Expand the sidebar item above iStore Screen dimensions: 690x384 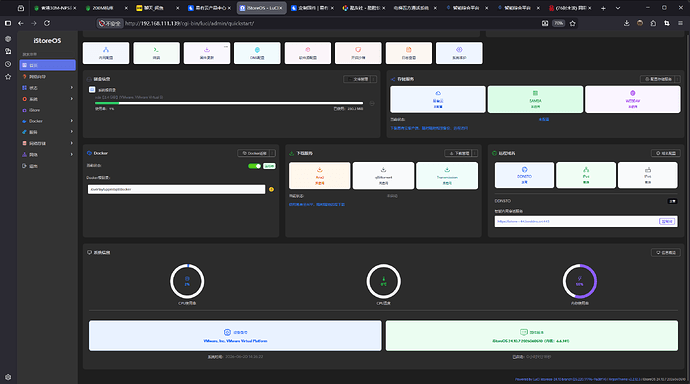pos(48,99)
